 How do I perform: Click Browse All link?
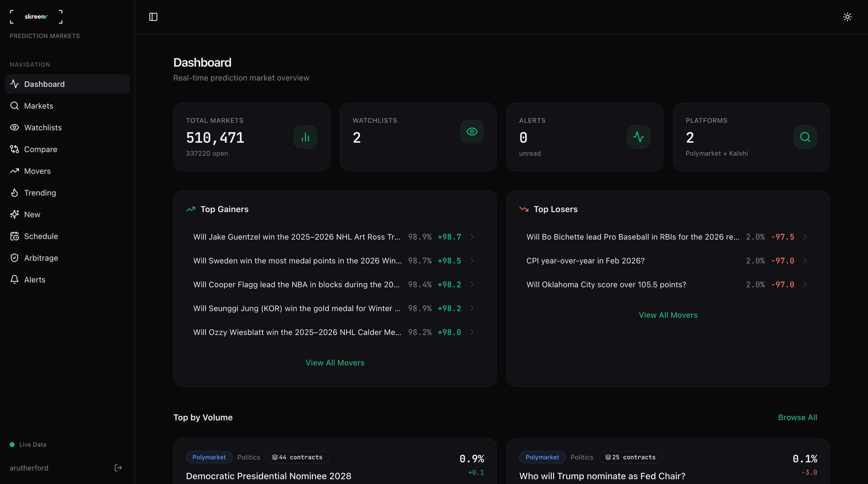[798, 417]
